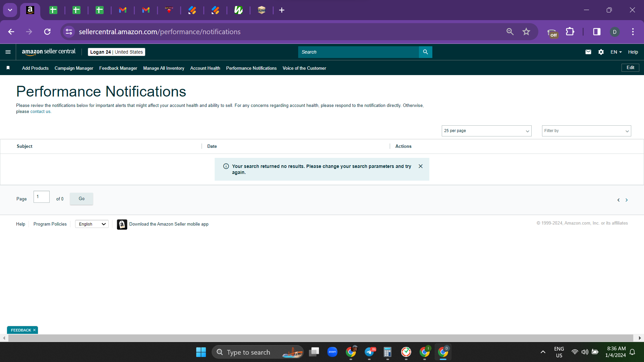This screenshot has width=644, height=362.
Task: Click the bookmark flag icon
Action: tap(8, 68)
